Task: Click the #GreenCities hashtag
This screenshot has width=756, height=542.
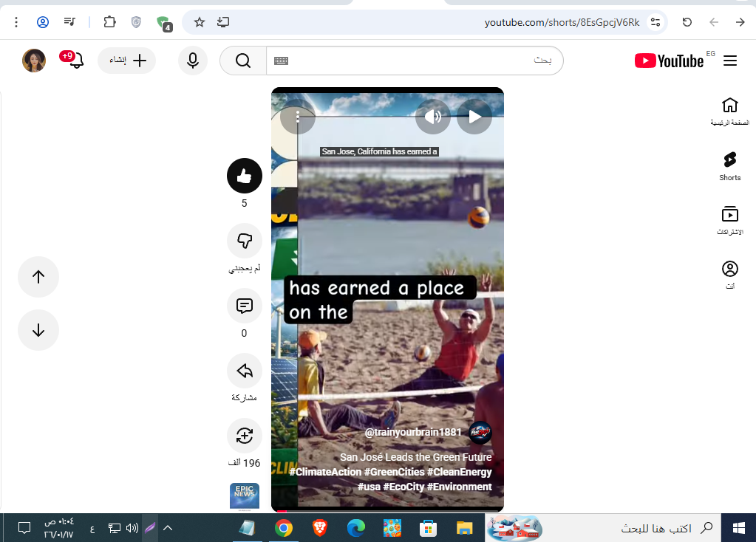Action: click(x=394, y=472)
